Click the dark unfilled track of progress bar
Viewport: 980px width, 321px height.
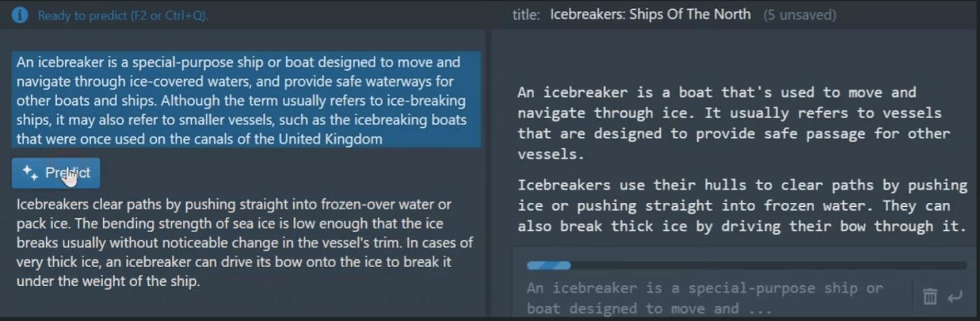point(769,266)
